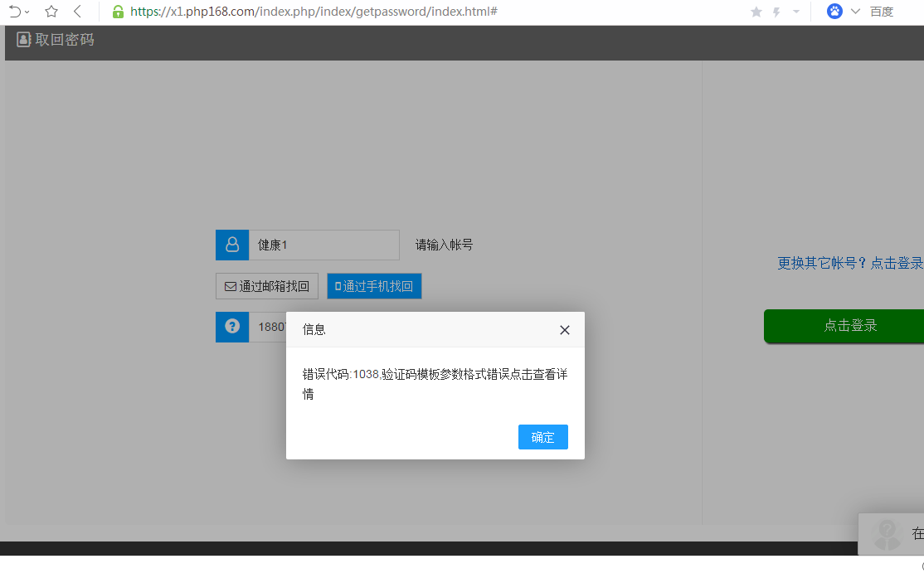Click the 取回密码 header icon
This screenshot has width=924, height=573.
tap(24, 39)
